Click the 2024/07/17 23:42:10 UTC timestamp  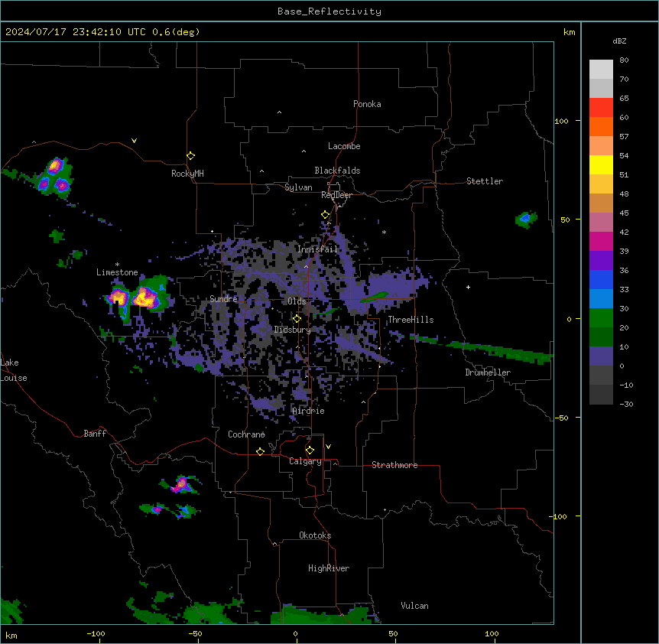click(x=76, y=32)
